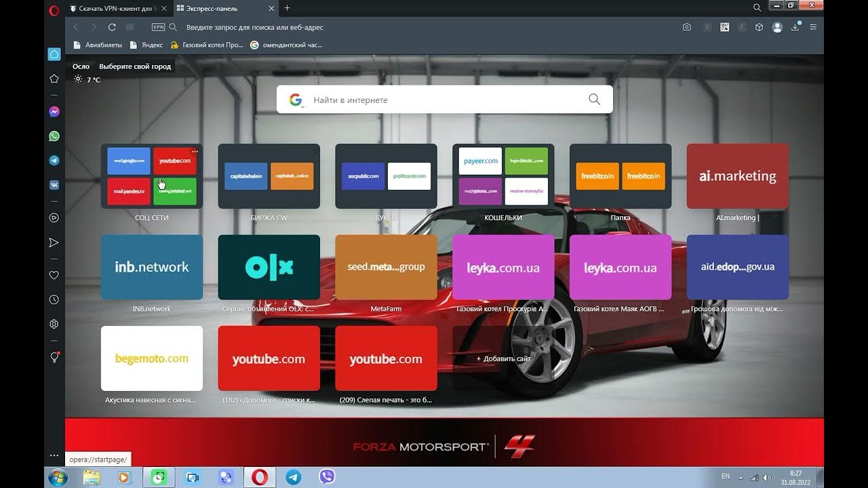This screenshot has height=488, width=868.
Task: Open options dots on 'СОЦ СЕТИ' tile
Action: (195, 151)
